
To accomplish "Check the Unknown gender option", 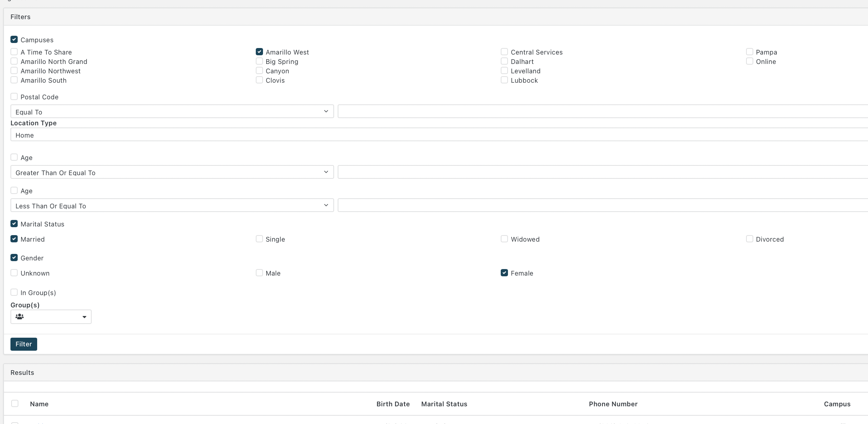I will coord(14,273).
